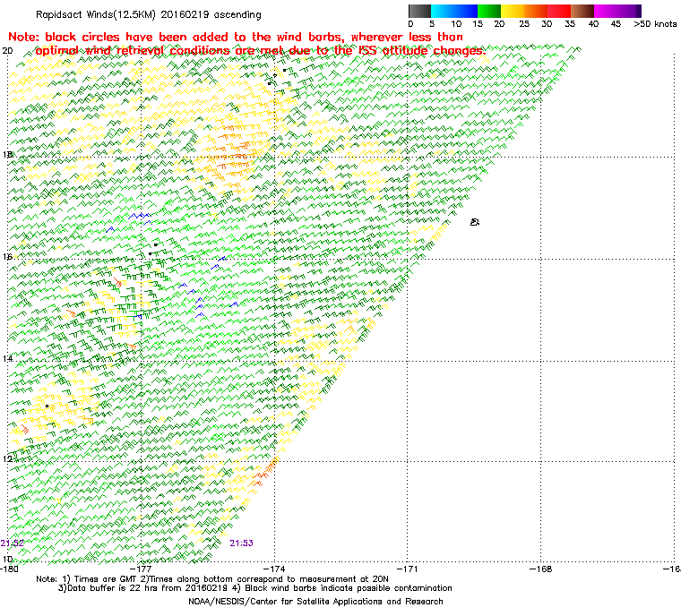The image size is (681, 616).
Task: Click '>50 knots' label on the color scale
Action: click(x=655, y=24)
